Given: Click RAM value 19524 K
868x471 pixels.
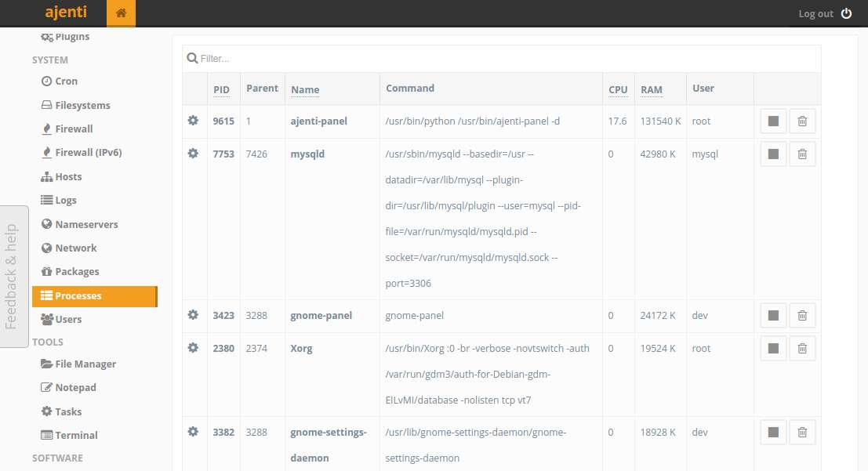Looking at the screenshot, I should point(658,348).
